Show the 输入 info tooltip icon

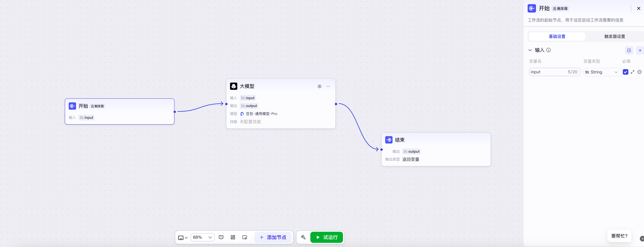(548, 50)
